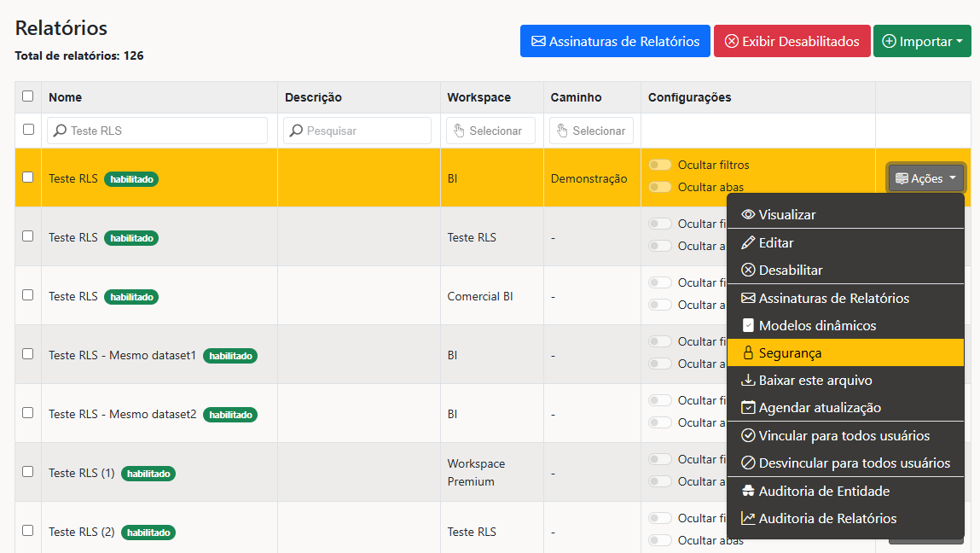Toggle Ocultar filtros on highlighted row
This screenshot has height=553, width=980.
[x=659, y=165]
